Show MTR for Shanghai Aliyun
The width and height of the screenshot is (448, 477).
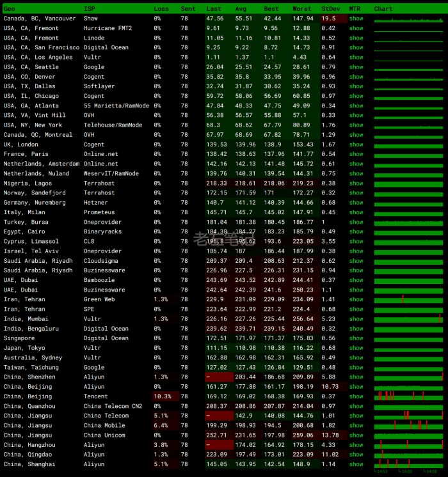356,464
